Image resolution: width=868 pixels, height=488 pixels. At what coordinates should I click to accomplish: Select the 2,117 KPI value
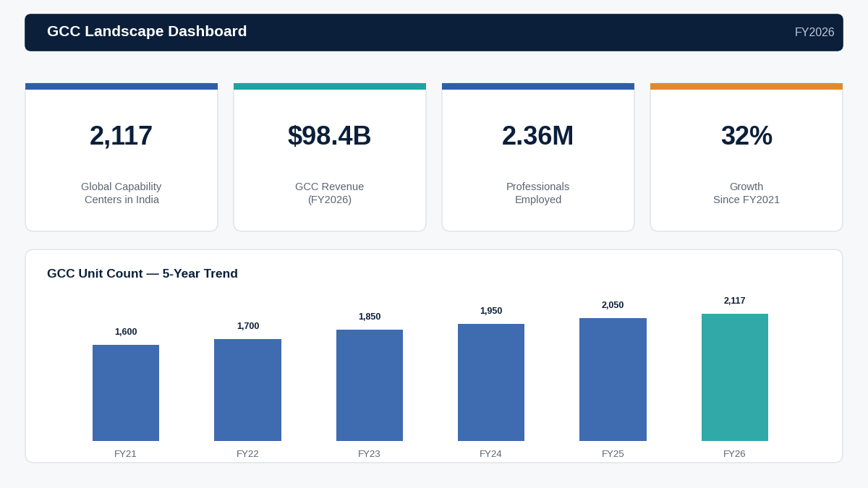pos(121,136)
